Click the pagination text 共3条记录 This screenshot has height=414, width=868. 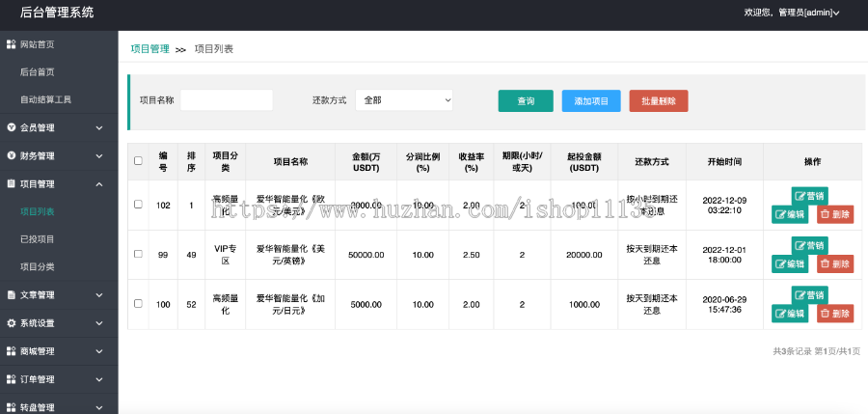(792, 351)
